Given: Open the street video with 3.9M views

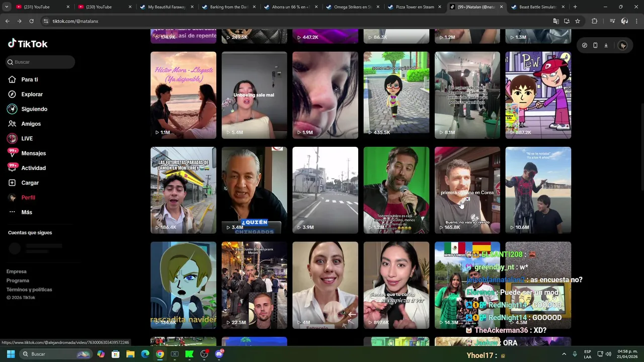Looking at the screenshot, I should pos(325,190).
